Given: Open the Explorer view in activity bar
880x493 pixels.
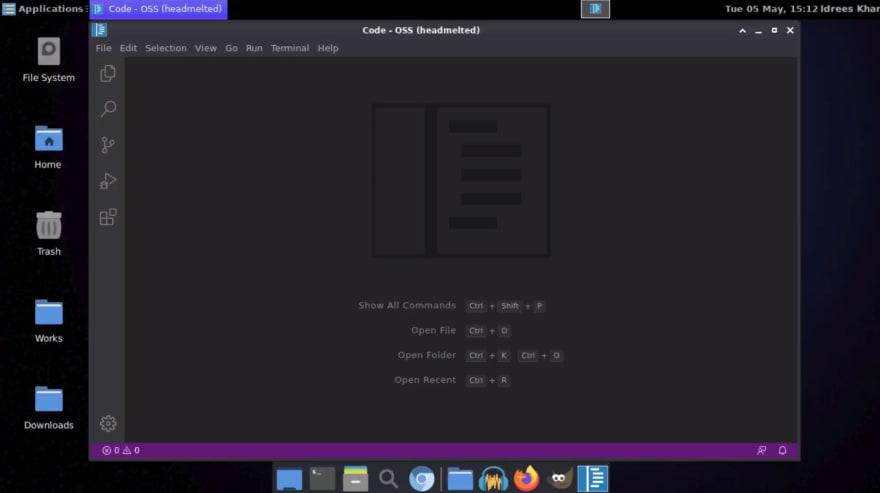Looking at the screenshot, I should click(x=108, y=74).
